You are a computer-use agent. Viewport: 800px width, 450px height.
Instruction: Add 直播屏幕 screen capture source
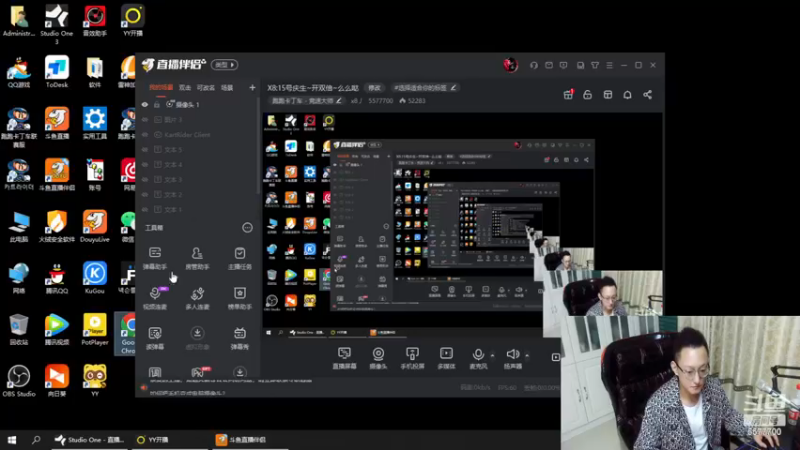point(344,358)
